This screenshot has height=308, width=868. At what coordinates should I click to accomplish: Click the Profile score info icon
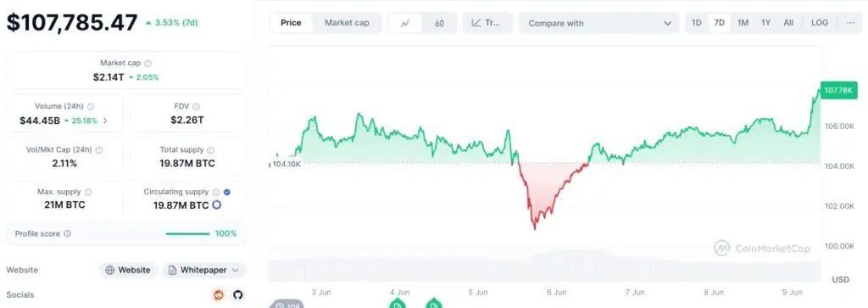pyautogui.click(x=68, y=234)
